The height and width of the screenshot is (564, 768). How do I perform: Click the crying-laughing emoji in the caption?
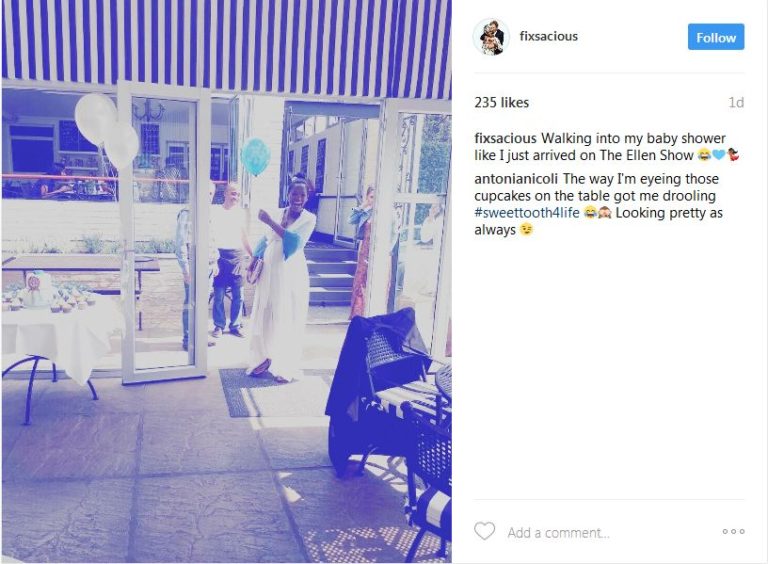[x=704, y=156]
